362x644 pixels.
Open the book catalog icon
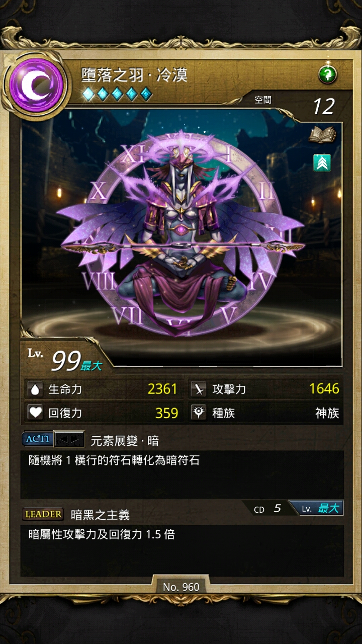(322, 134)
